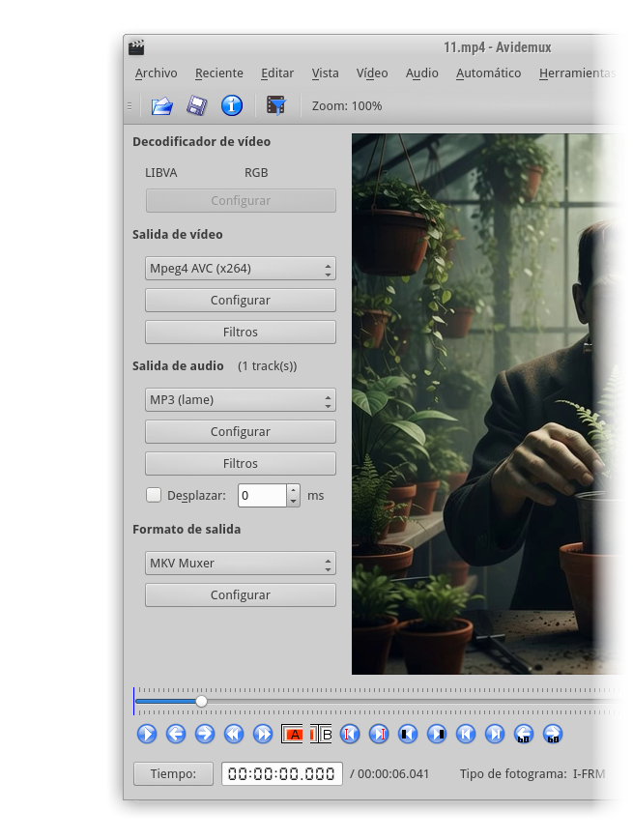
Task: Click the current time input field
Action: pos(281,774)
